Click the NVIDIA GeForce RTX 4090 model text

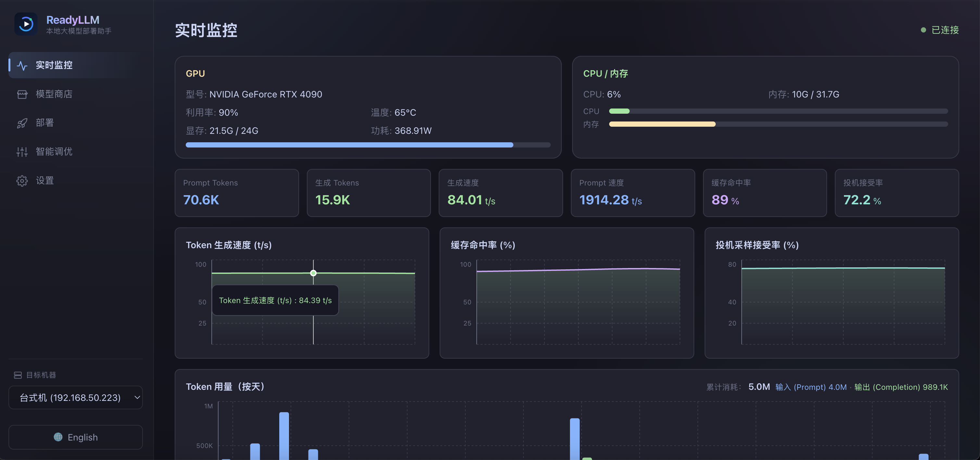266,94
